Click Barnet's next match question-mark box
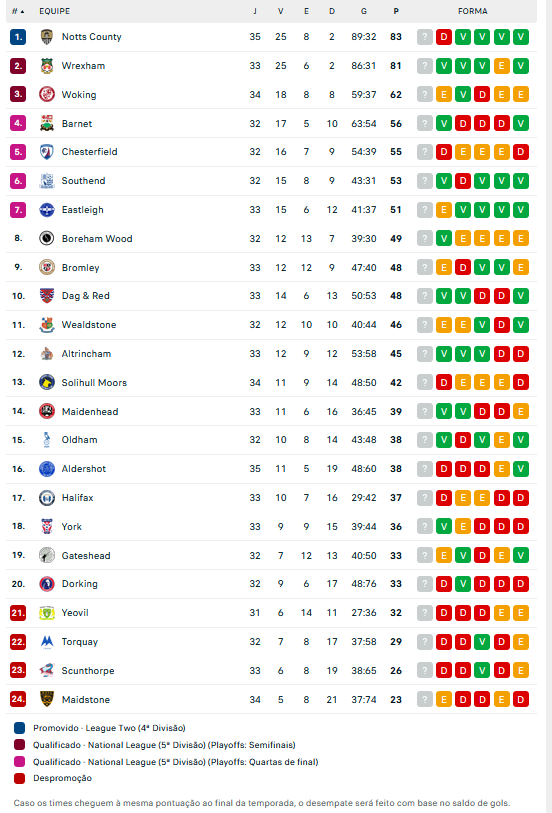Screen dimensions: 552x813 (424, 123)
